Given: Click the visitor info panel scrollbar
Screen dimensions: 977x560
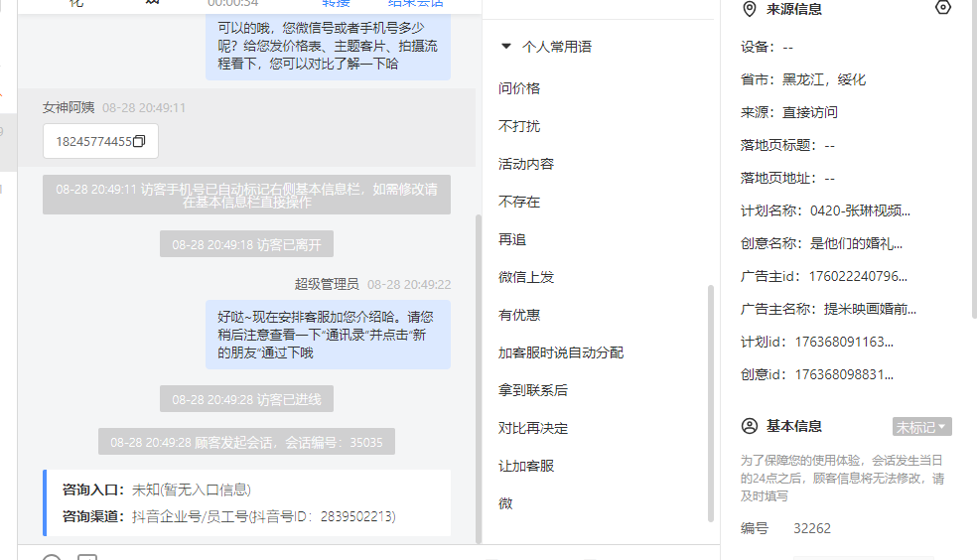Looking at the screenshot, I should pos(974,159).
